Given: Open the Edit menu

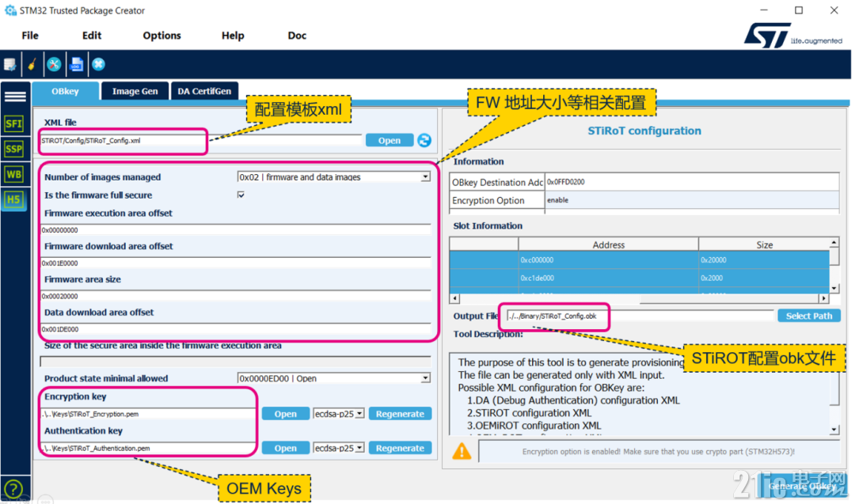Looking at the screenshot, I should click(x=92, y=36).
